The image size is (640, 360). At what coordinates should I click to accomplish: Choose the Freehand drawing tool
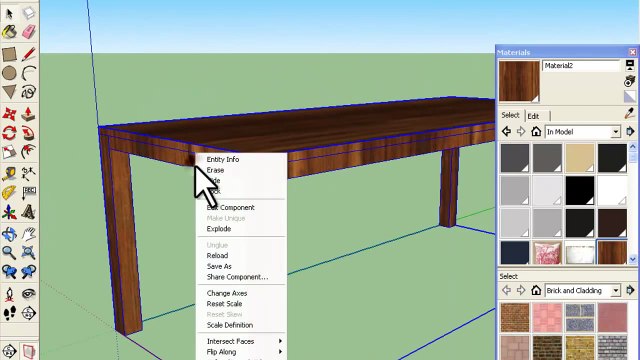tap(29, 92)
